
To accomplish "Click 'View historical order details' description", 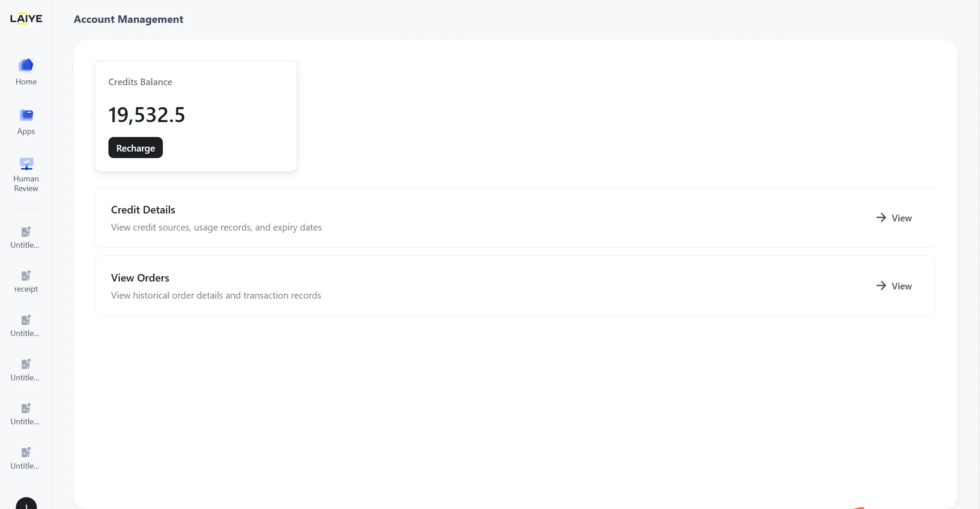I will pyautogui.click(x=216, y=296).
